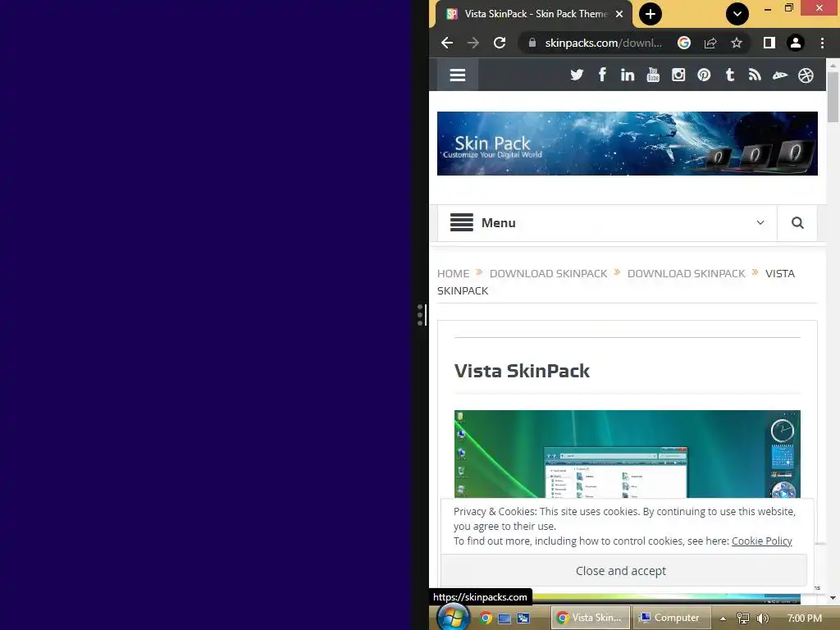Open the RSS feed icon
Screen dimensions: 840x630
755,75
